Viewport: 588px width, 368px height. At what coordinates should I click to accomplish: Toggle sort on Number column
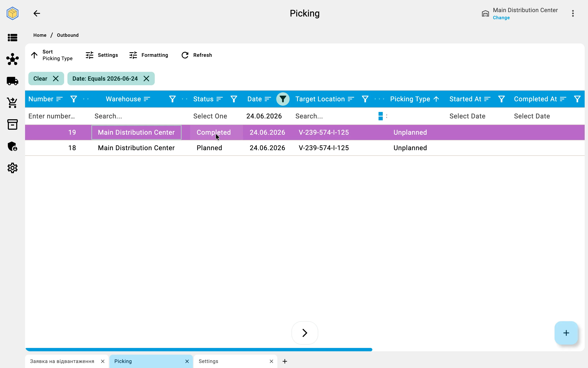60,99
